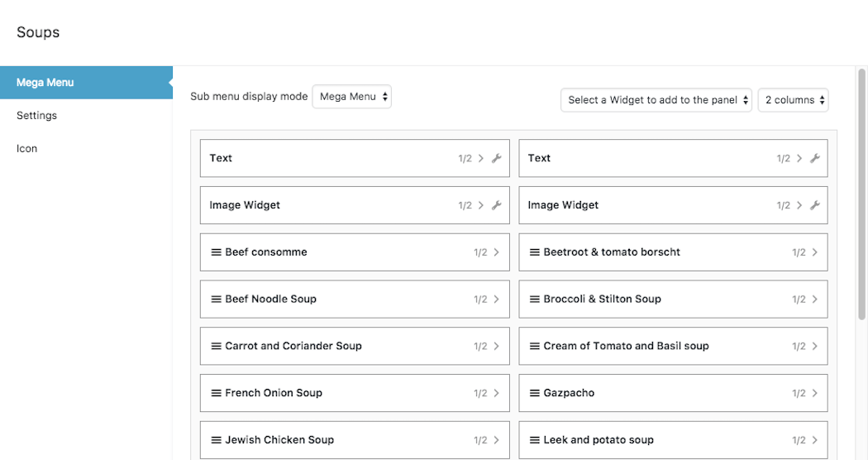
Task: Expand width of right Text widget arrow
Action: pos(799,158)
